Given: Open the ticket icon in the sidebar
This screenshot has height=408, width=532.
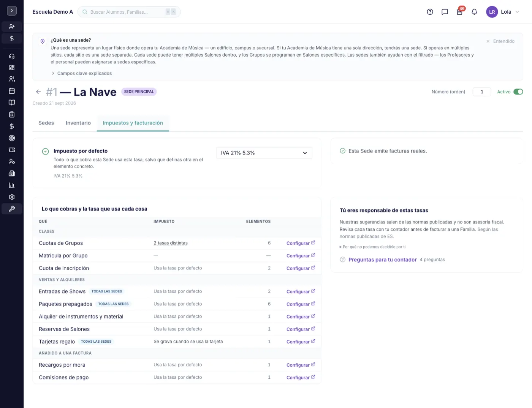Looking at the screenshot, I should pos(12,150).
